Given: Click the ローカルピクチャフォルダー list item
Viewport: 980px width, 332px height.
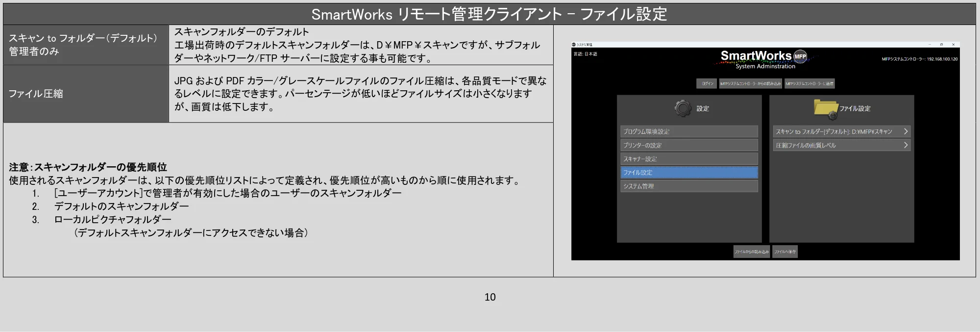Looking at the screenshot, I should pyautogui.click(x=113, y=219).
